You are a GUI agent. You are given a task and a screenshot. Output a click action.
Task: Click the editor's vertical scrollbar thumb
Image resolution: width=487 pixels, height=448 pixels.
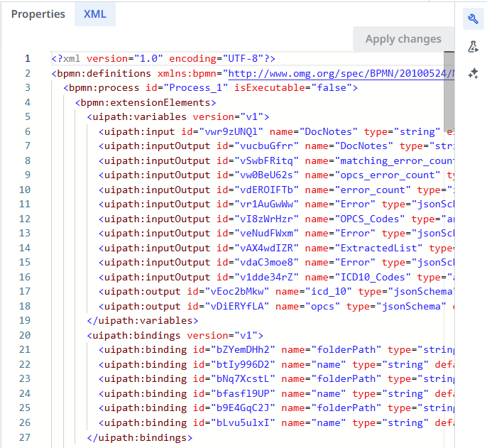click(449, 78)
